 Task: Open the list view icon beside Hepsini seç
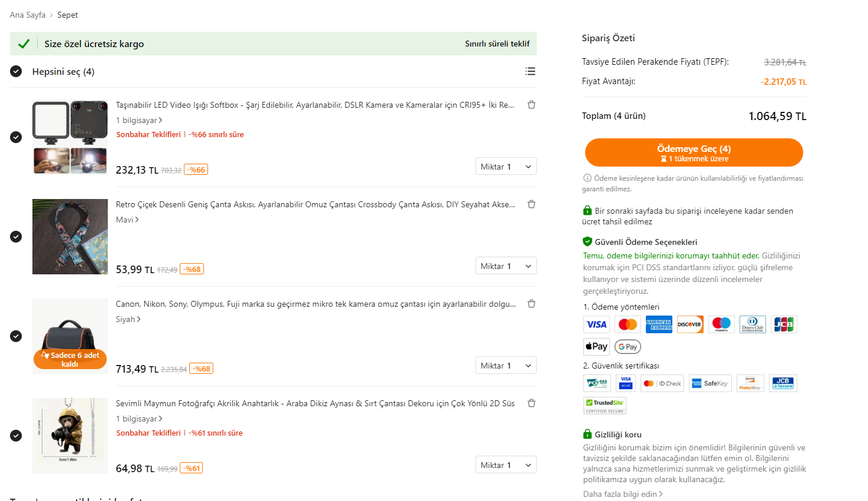(530, 71)
